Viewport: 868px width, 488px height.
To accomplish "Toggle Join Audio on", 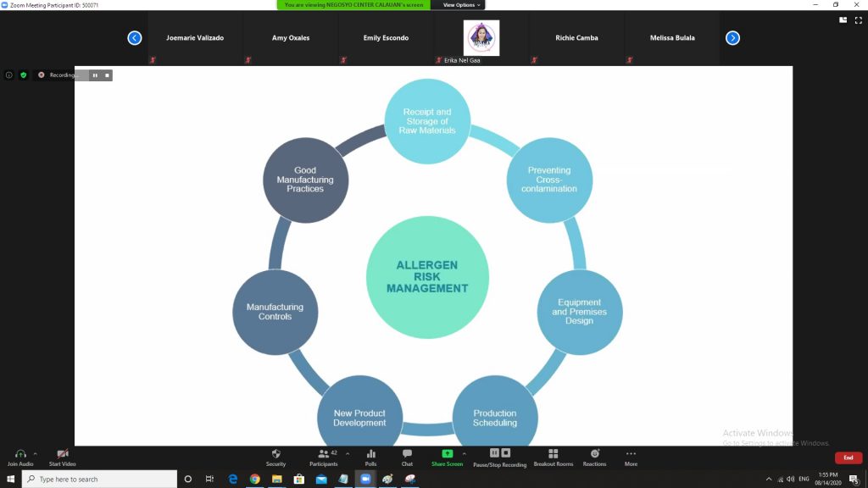I will [20, 458].
